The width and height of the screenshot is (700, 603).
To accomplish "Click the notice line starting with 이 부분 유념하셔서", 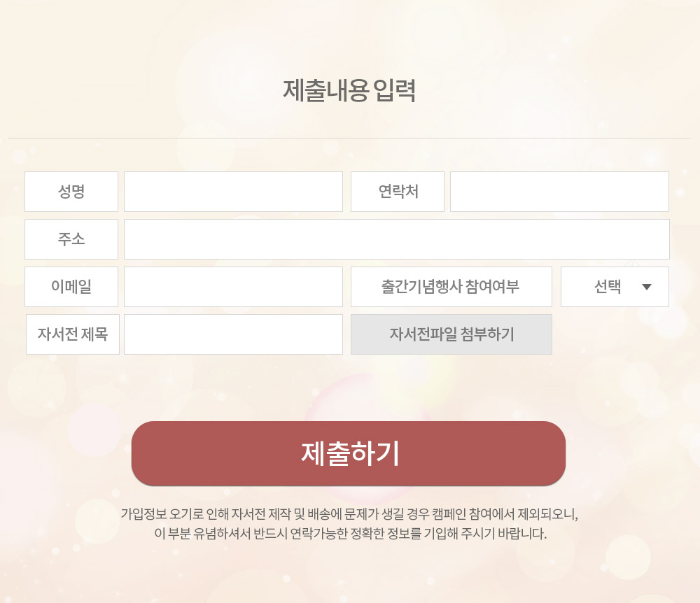I will pyautogui.click(x=349, y=534).
